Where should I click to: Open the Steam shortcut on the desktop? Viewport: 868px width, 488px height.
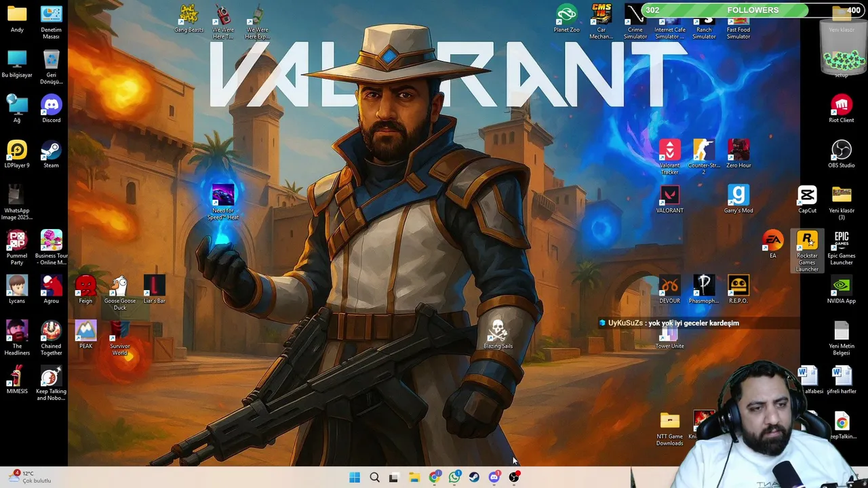(51, 155)
